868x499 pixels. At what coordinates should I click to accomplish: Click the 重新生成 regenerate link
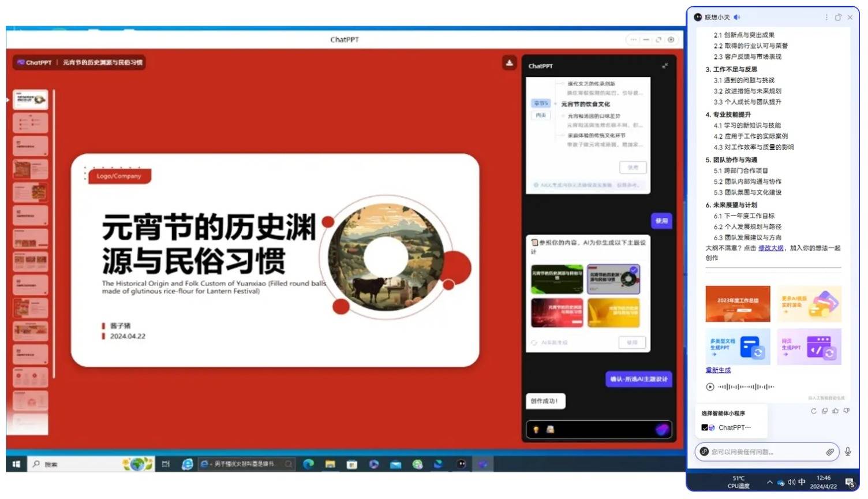click(718, 370)
